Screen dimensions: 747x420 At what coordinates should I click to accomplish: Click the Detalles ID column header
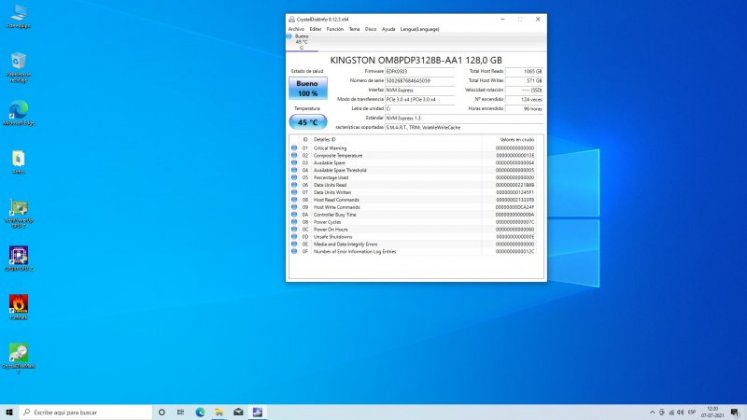coord(324,140)
